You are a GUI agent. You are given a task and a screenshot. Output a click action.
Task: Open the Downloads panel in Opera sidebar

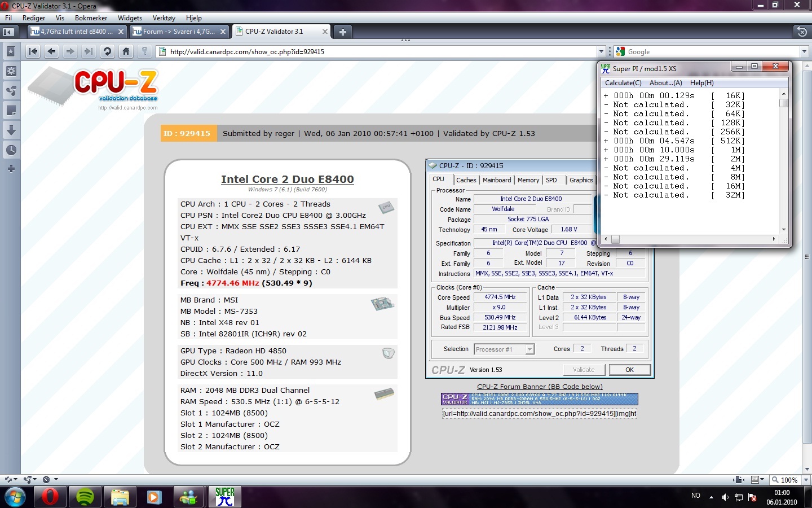click(11, 130)
